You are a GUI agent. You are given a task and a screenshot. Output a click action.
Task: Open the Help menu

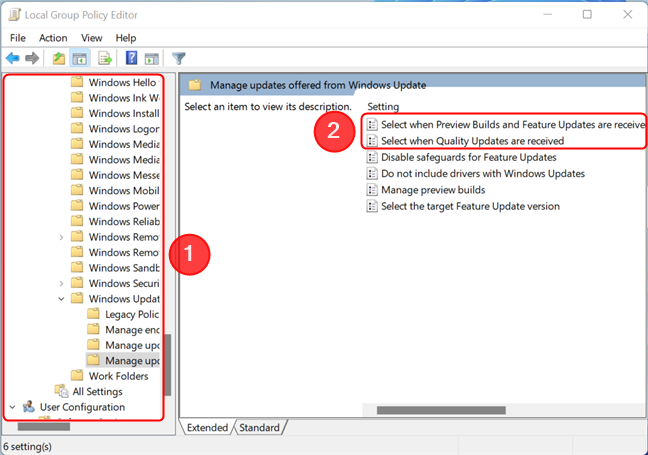126,38
